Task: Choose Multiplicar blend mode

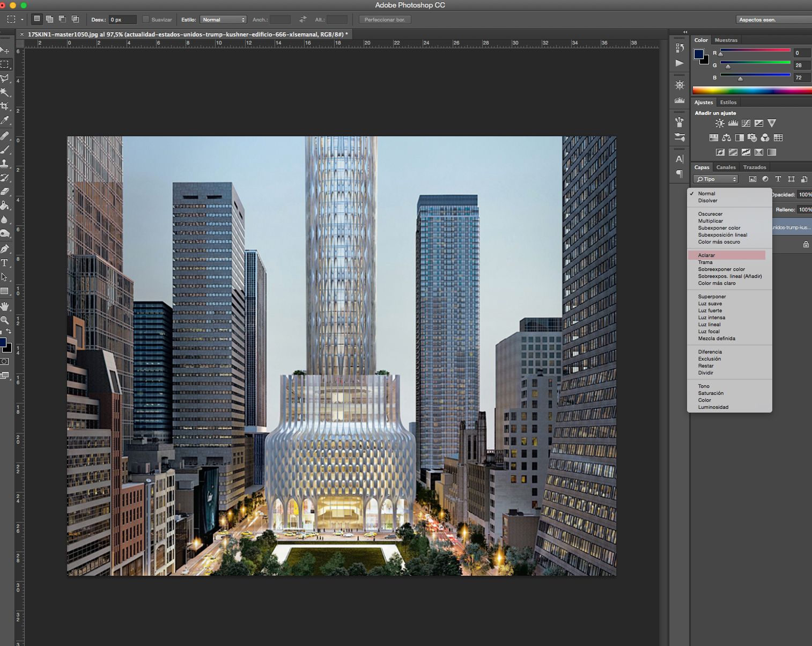Action: click(711, 221)
